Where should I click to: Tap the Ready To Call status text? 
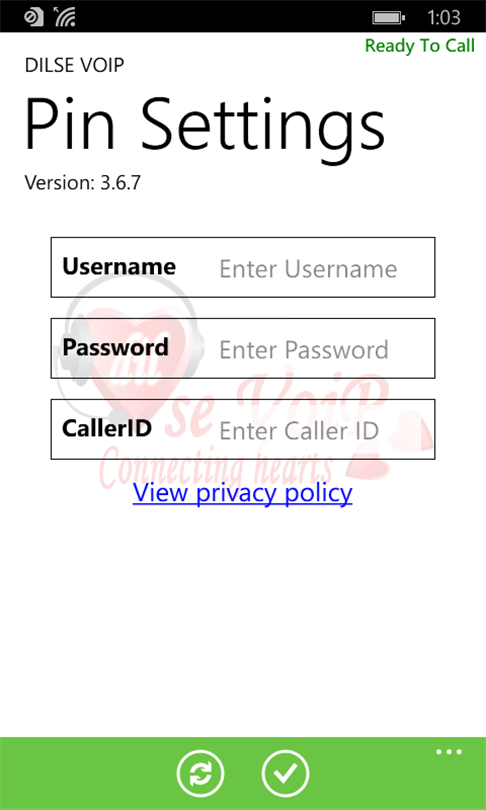[419, 46]
